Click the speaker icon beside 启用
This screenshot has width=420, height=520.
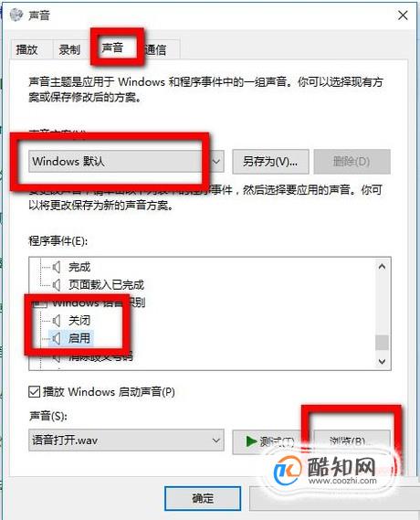(57, 338)
